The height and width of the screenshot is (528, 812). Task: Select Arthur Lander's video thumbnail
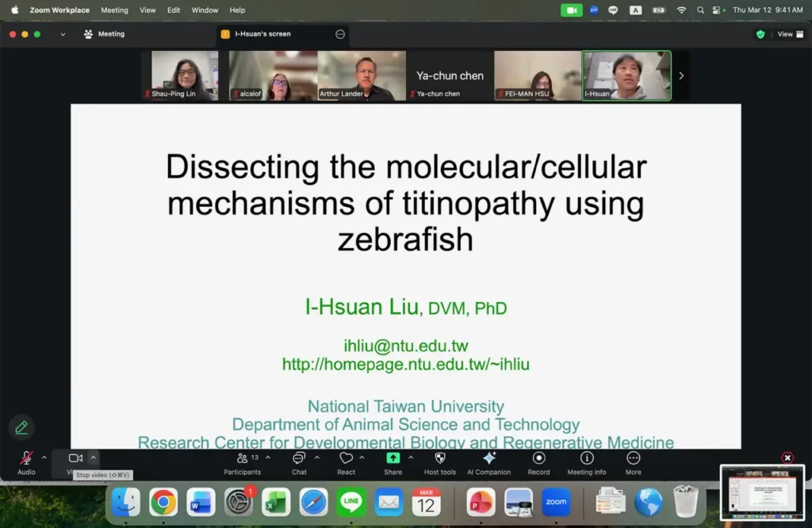(x=362, y=75)
